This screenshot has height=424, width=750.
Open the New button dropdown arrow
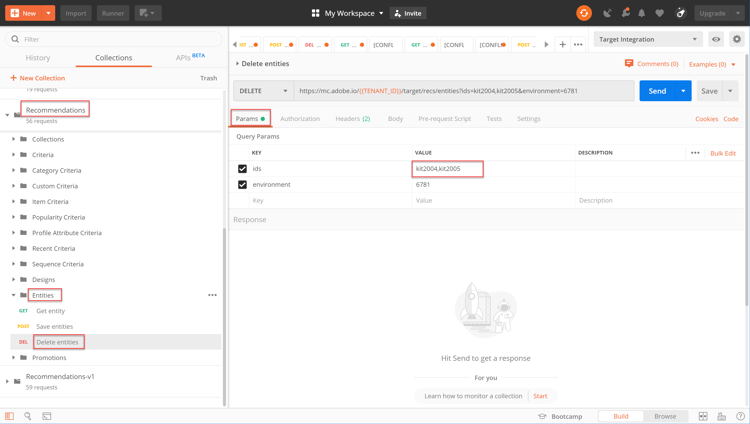(48, 13)
